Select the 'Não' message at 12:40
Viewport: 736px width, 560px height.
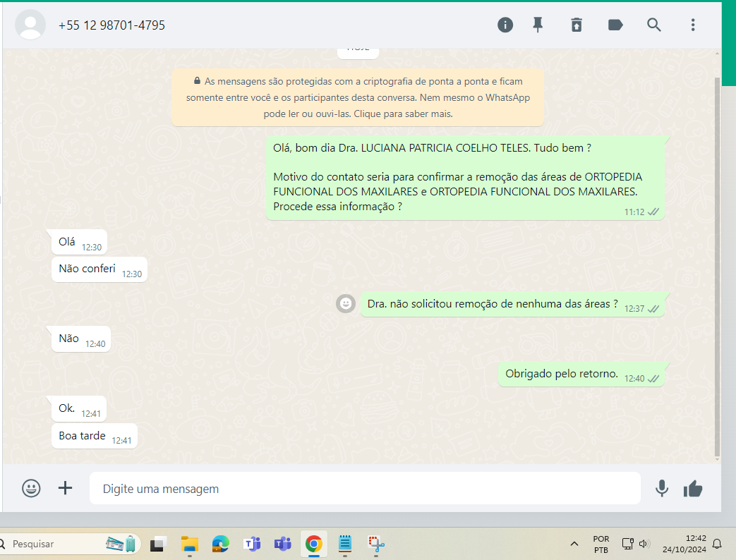[80, 339]
